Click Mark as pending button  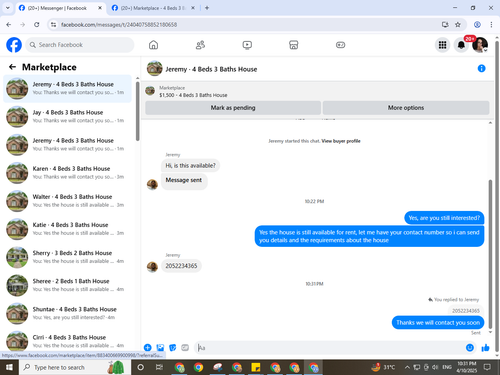(233, 108)
